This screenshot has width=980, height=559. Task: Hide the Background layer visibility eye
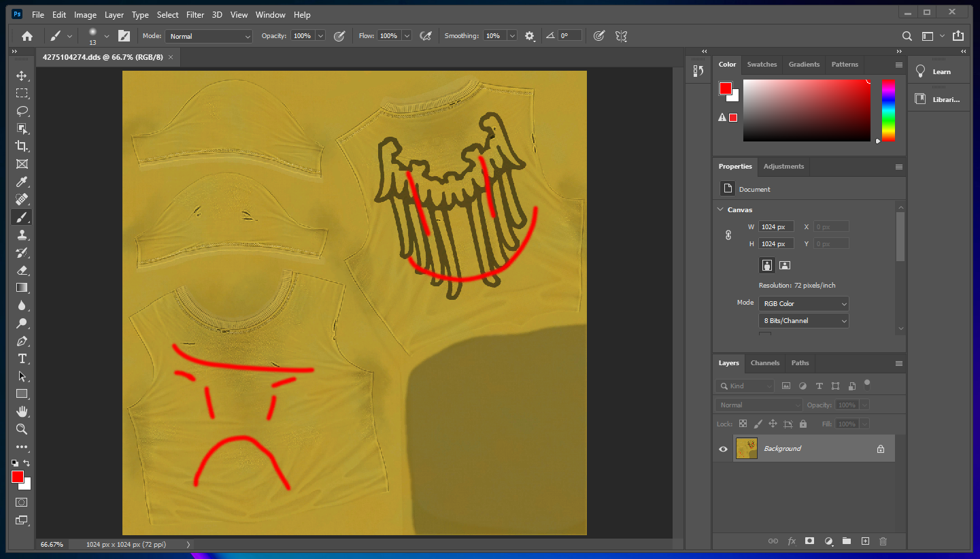(723, 449)
